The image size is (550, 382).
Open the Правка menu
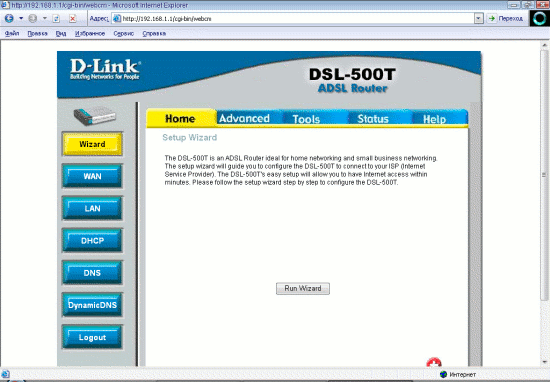(x=38, y=33)
